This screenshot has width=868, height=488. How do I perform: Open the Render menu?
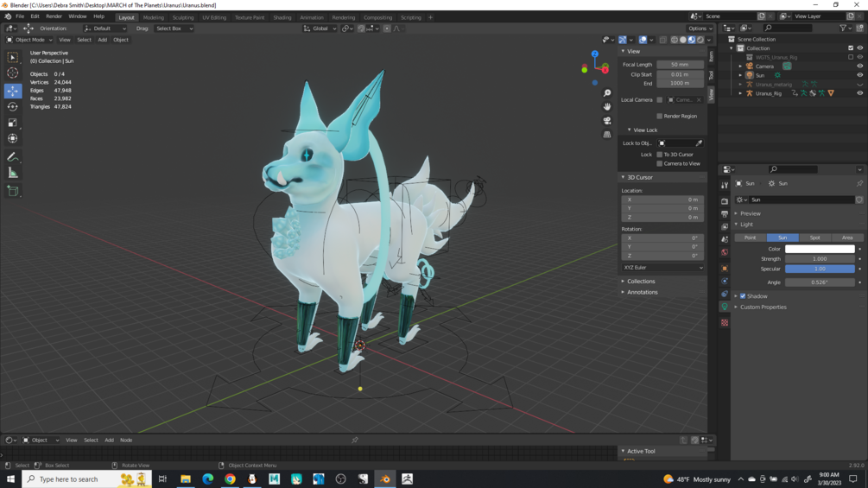(x=54, y=17)
